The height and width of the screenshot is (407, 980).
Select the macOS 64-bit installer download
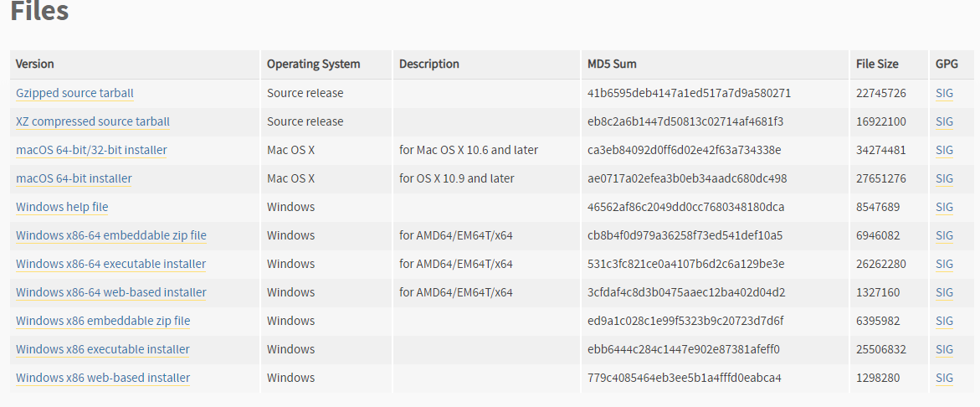click(74, 178)
